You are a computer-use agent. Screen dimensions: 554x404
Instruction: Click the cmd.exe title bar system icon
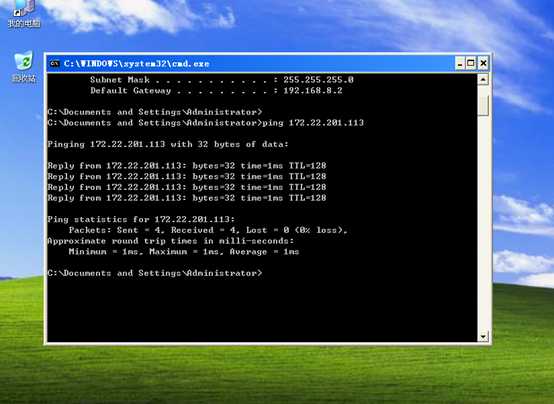pyautogui.click(x=54, y=64)
